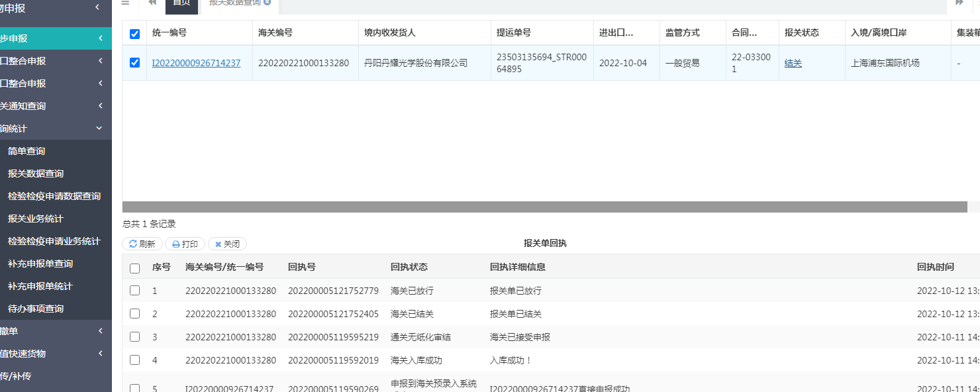Click the 结关 status link
The width and height of the screenshot is (980, 392).
(x=793, y=64)
